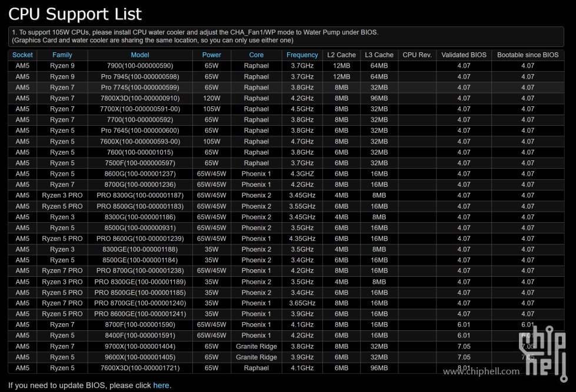
Task: Click the 4.35GHz frequency value
Action: (x=302, y=239)
